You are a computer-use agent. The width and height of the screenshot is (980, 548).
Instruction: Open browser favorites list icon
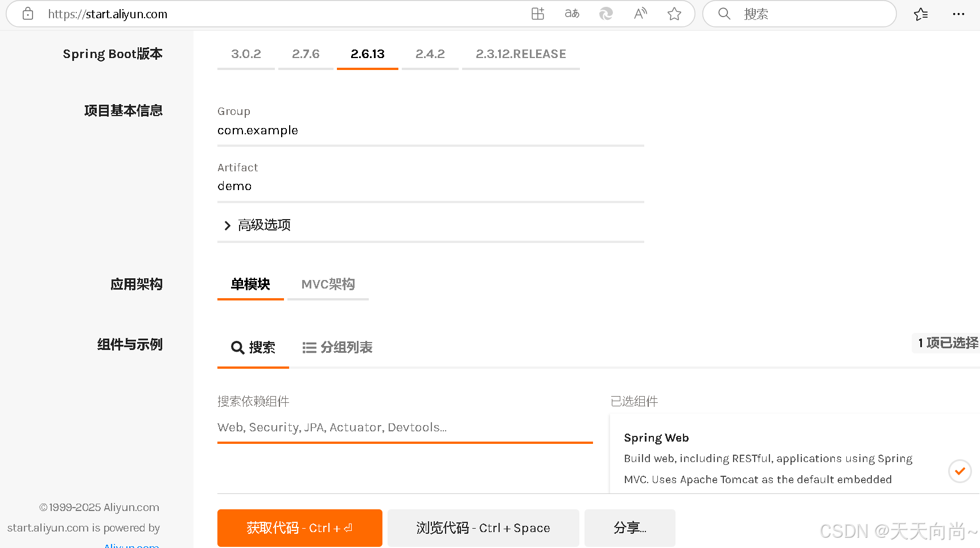[x=921, y=14]
